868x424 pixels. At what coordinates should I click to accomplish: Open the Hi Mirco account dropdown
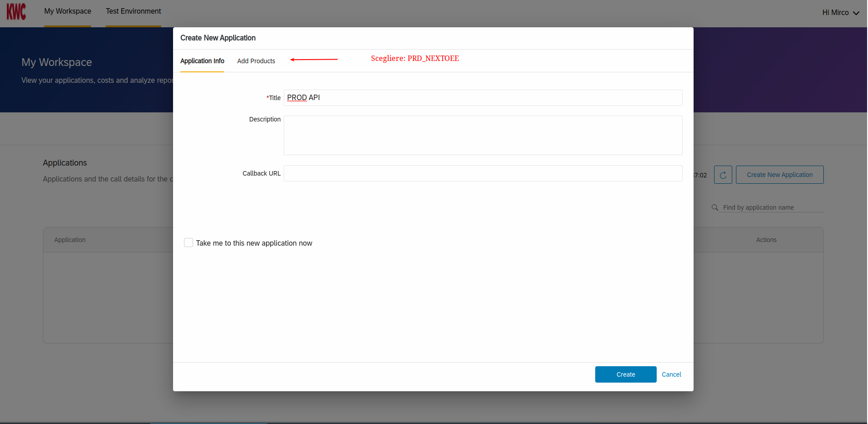pyautogui.click(x=836, y=12)
